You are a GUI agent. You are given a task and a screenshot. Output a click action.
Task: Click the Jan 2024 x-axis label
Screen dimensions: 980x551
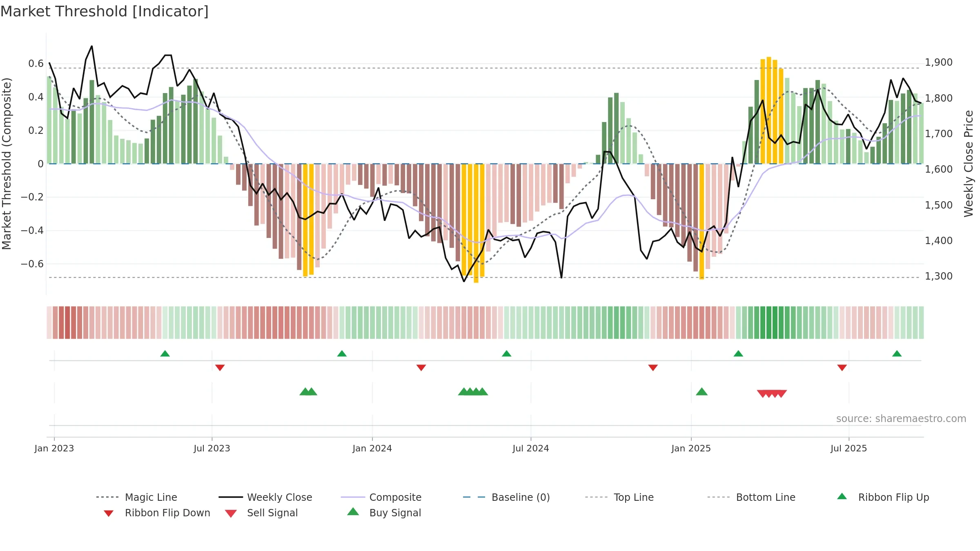click(372, 449)
